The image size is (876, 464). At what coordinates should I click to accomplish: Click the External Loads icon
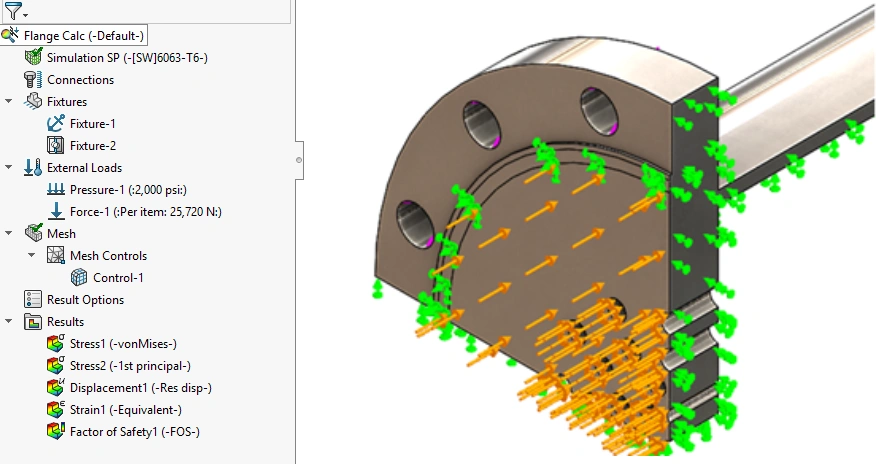(x=34, y=168)
